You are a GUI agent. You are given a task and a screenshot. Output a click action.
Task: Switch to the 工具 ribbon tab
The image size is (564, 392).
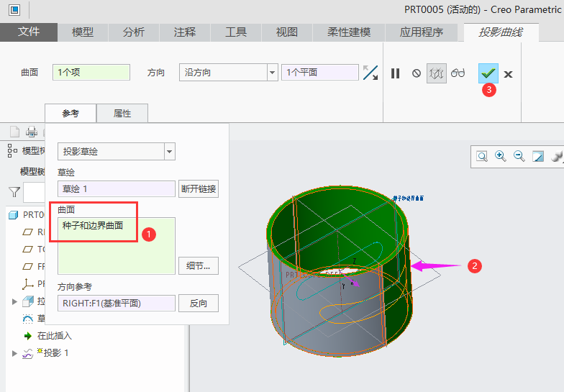(236, 32)
